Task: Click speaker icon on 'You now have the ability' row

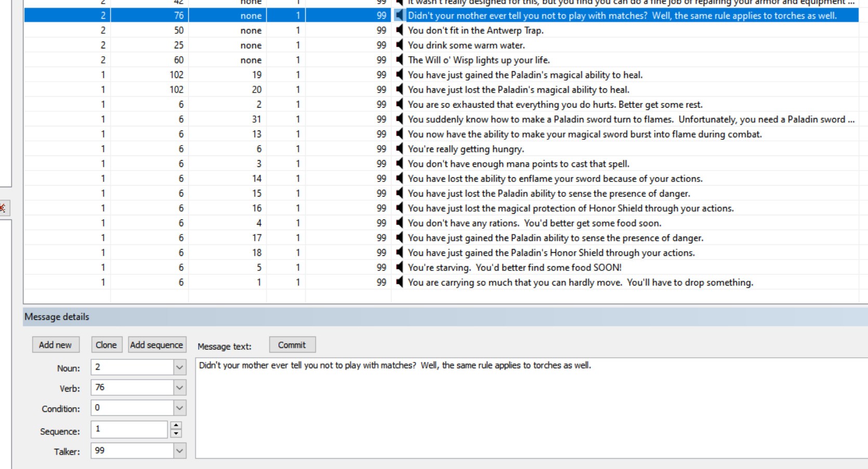Action: (x=399, y=134)
